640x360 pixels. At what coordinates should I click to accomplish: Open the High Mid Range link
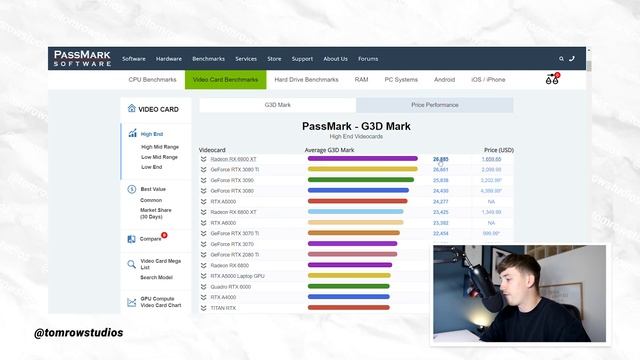[160, 147]
